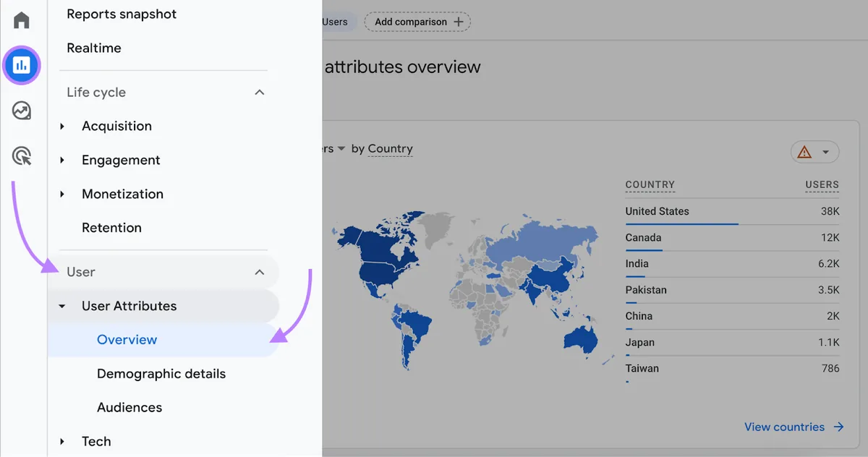Open the Explore icon in the rail
This screenshot has width=868, height=457.
22,111
